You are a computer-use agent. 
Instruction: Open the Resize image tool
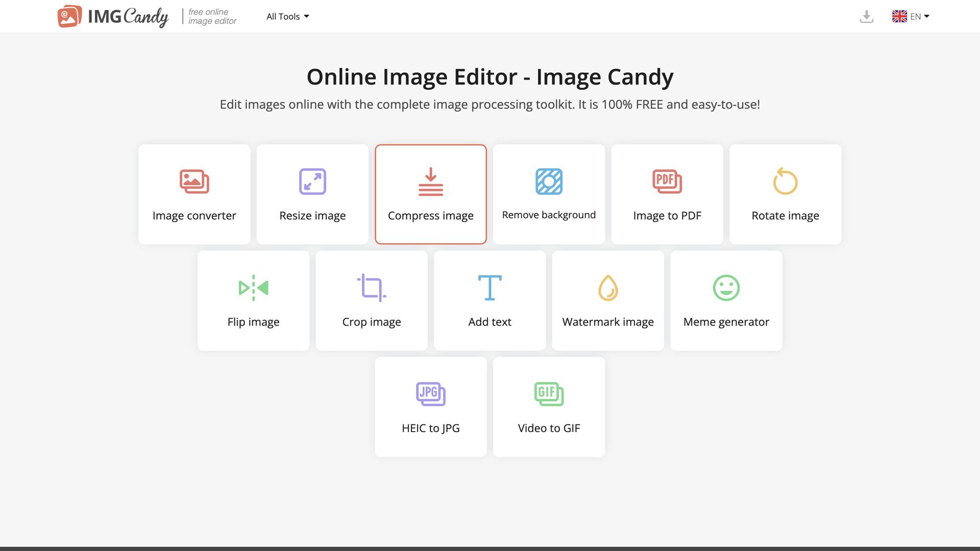tap(312, 194)
